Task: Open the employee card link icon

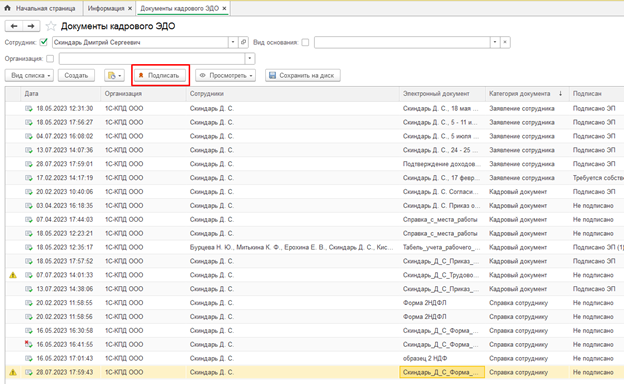Action: pos(244,42)
